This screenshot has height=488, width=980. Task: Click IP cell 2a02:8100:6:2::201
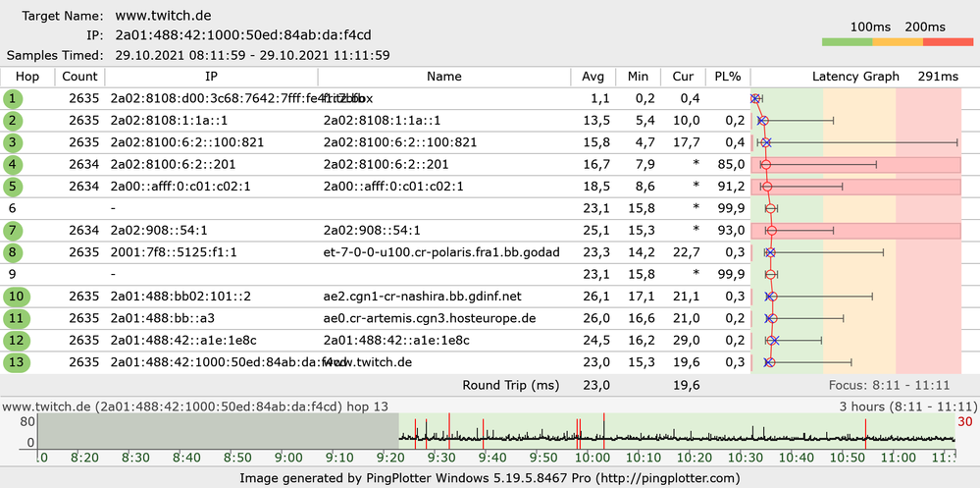(x=173, y=165)
